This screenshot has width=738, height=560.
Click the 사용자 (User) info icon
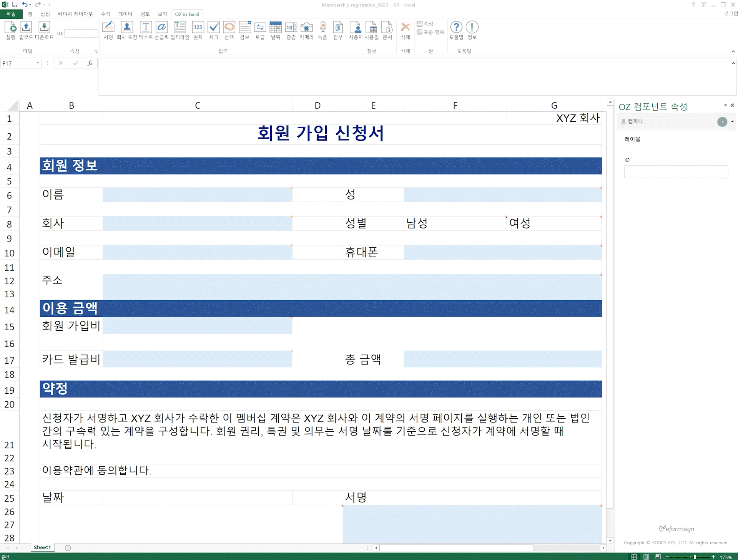(356, 30)
